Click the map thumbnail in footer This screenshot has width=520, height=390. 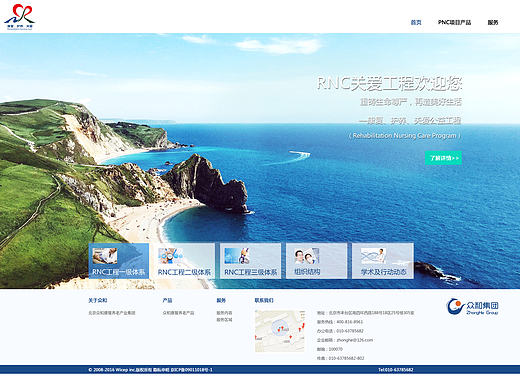pos(280,331)
